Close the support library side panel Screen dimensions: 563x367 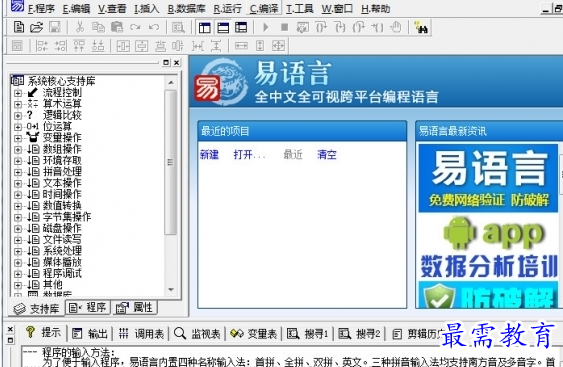point(177,63)
